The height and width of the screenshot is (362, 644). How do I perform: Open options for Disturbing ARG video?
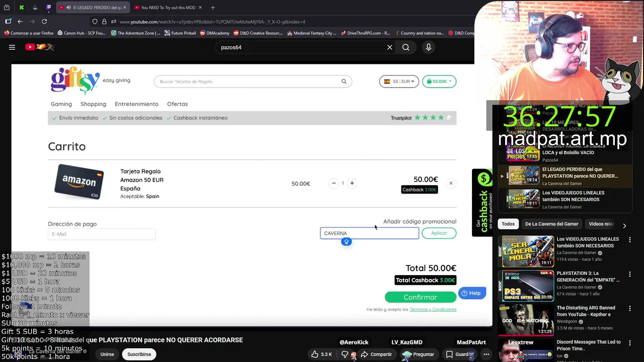tap(630, 309)
